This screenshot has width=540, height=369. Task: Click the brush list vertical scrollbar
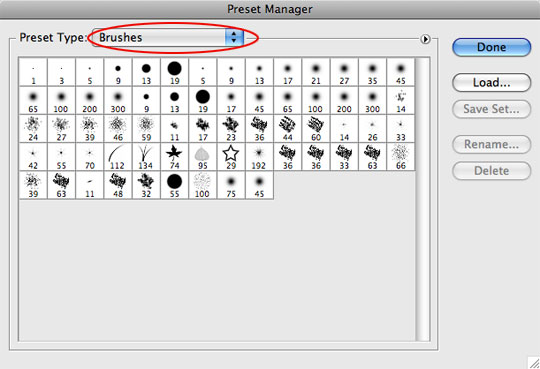tap(423, 199)
